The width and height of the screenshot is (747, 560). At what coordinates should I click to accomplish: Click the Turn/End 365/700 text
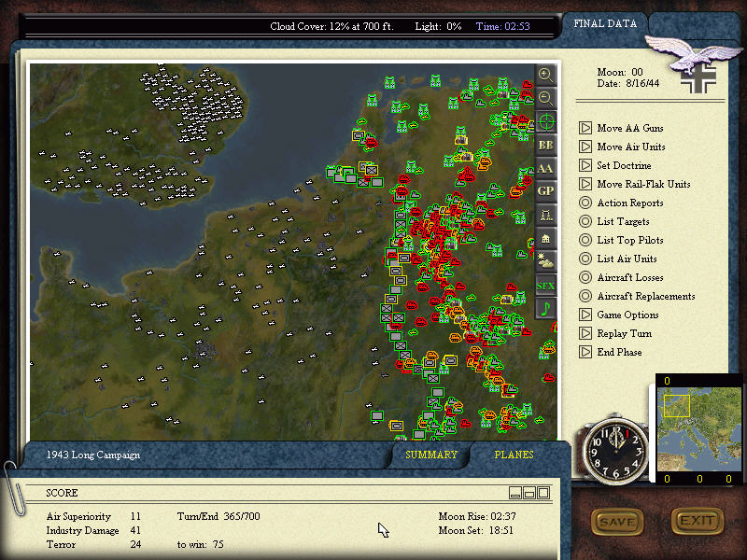[x=218, y=516]
